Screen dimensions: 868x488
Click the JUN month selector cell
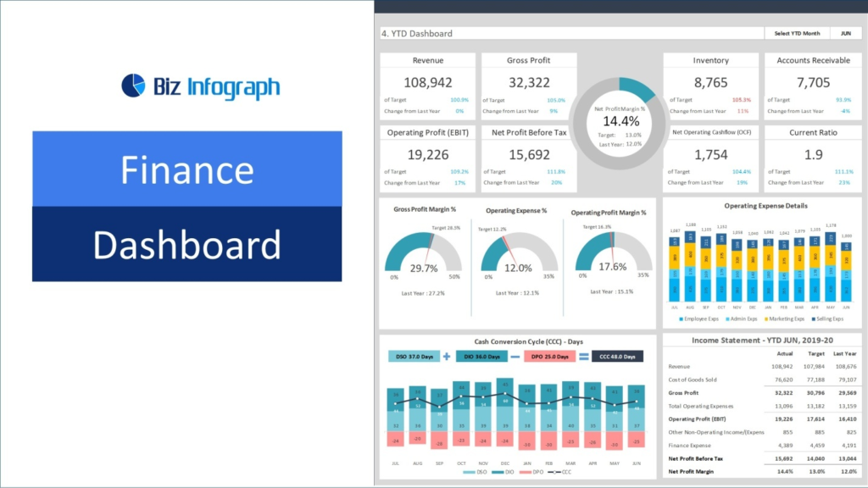(x=845, y=32)
